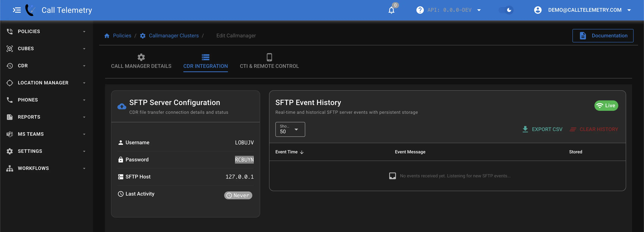Click the Live status indicator chip
Screen dimensions: 644x232
(606, 106)
